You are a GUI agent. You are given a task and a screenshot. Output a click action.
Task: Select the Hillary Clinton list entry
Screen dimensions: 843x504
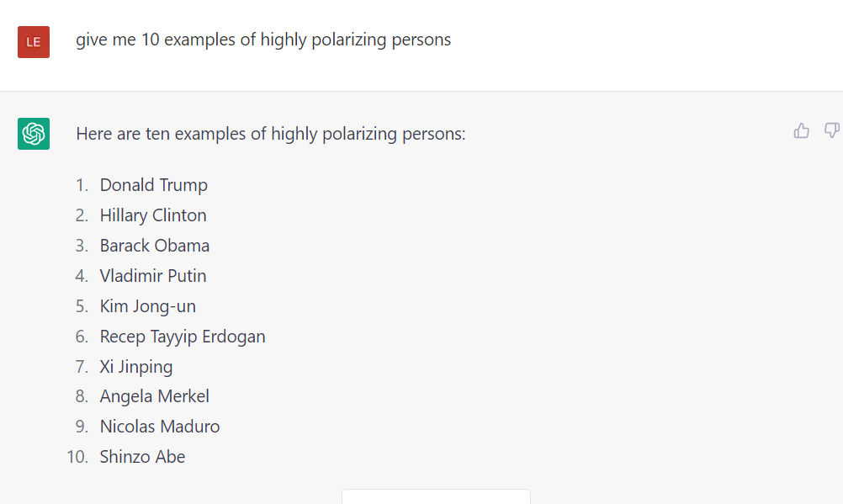153,215
